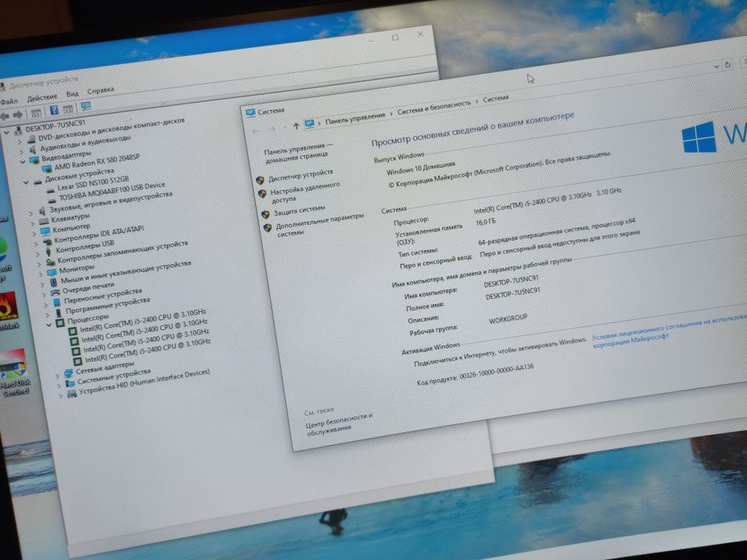Click the USB plug icon beside Контроллеры USB

49,252
